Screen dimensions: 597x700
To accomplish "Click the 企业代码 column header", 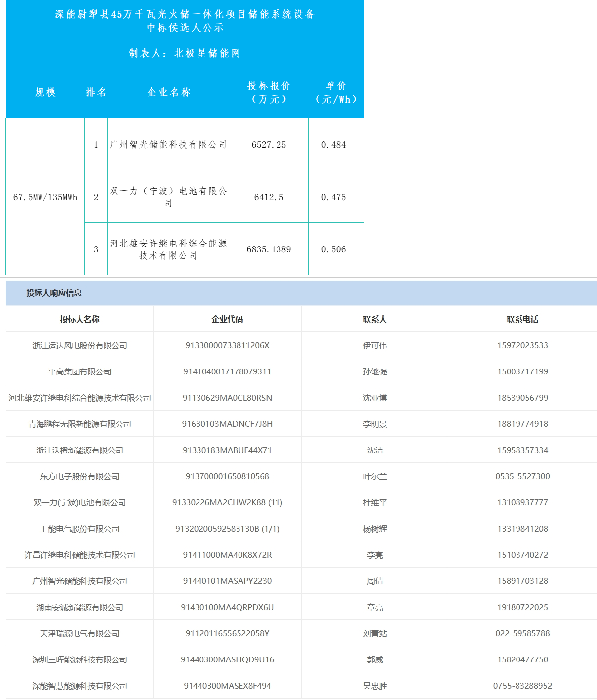I will click(227, 319).
